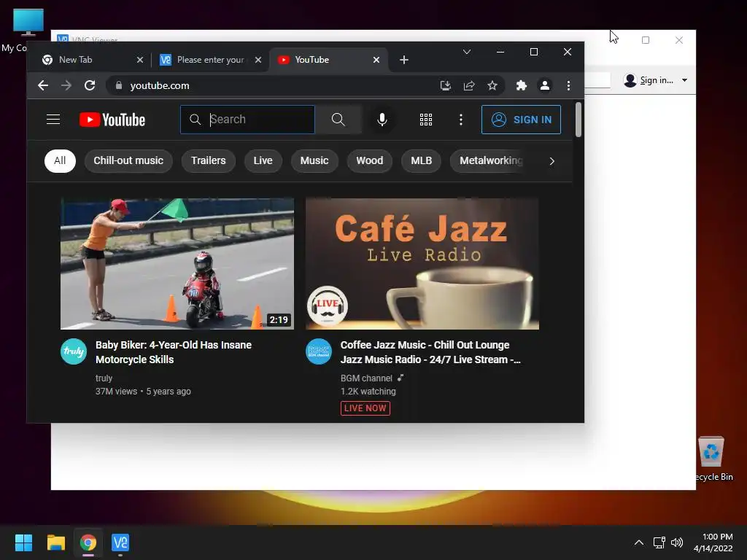Expand Chrome tab search chevron
This screenshot has width=747, height=560.
(467, 52)
